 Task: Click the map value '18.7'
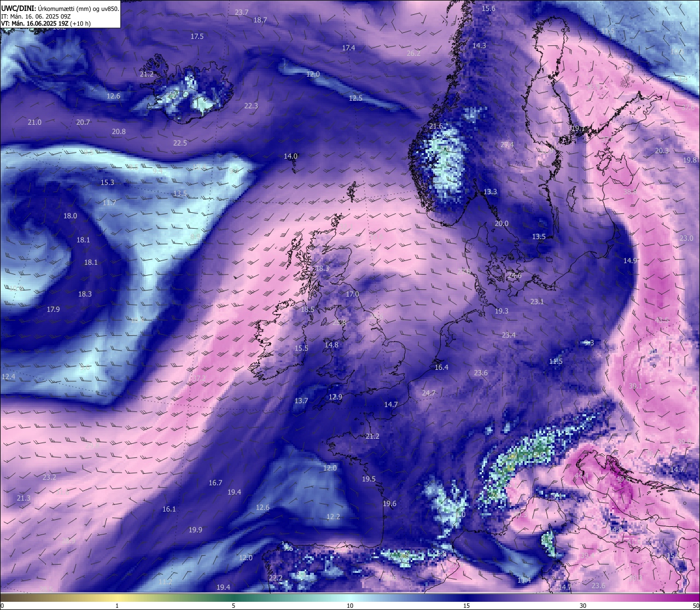tap(260, 20)
